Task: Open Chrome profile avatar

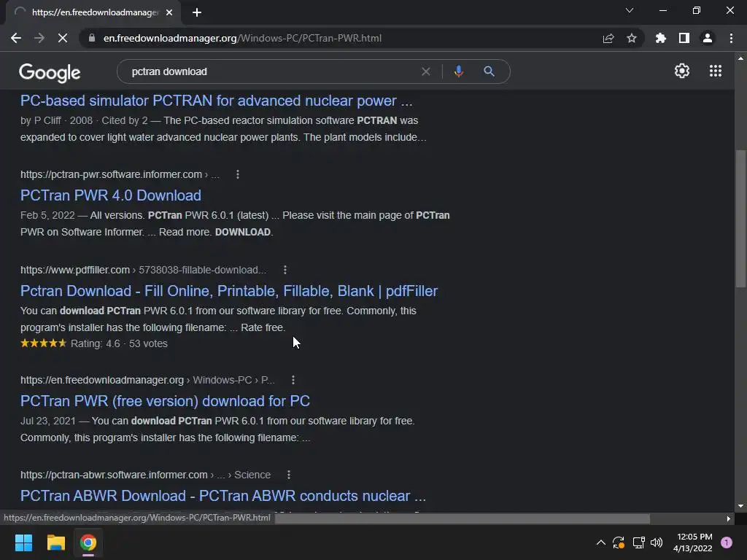Action: click(708, 38)
